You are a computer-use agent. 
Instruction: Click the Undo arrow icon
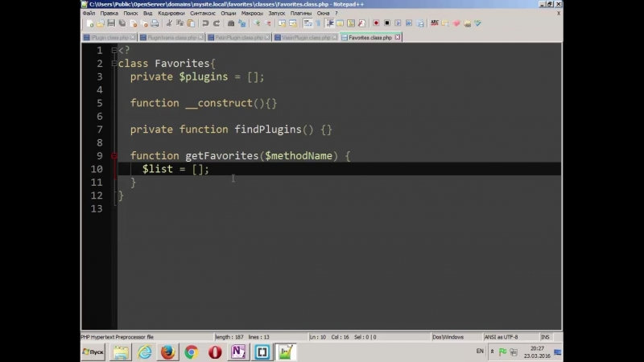point(205,23)
